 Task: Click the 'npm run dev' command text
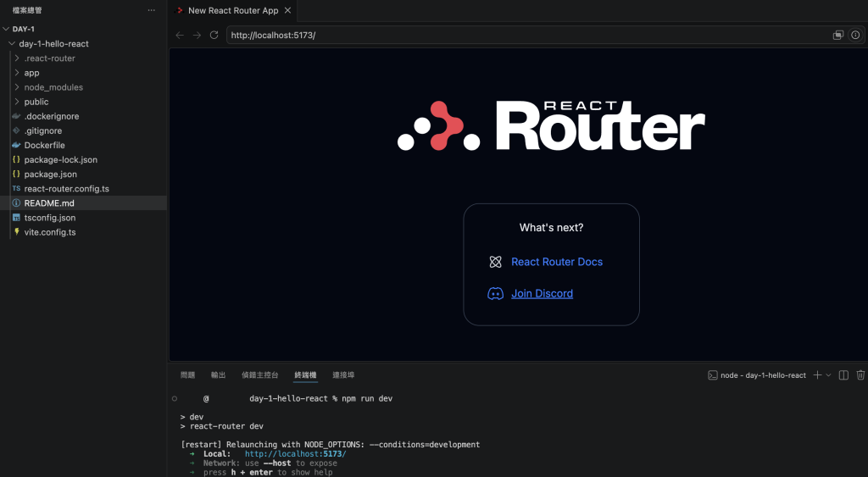[367, 398]
